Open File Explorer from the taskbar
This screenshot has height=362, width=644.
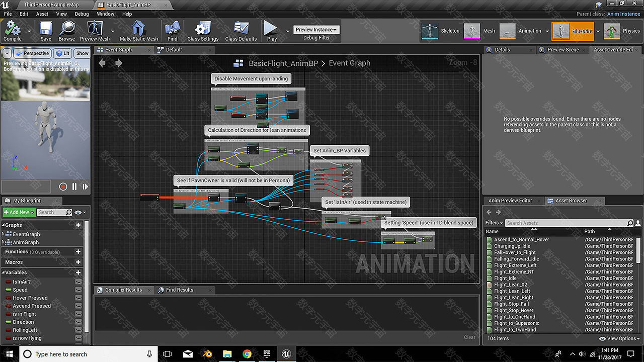(x=227, y=354)
